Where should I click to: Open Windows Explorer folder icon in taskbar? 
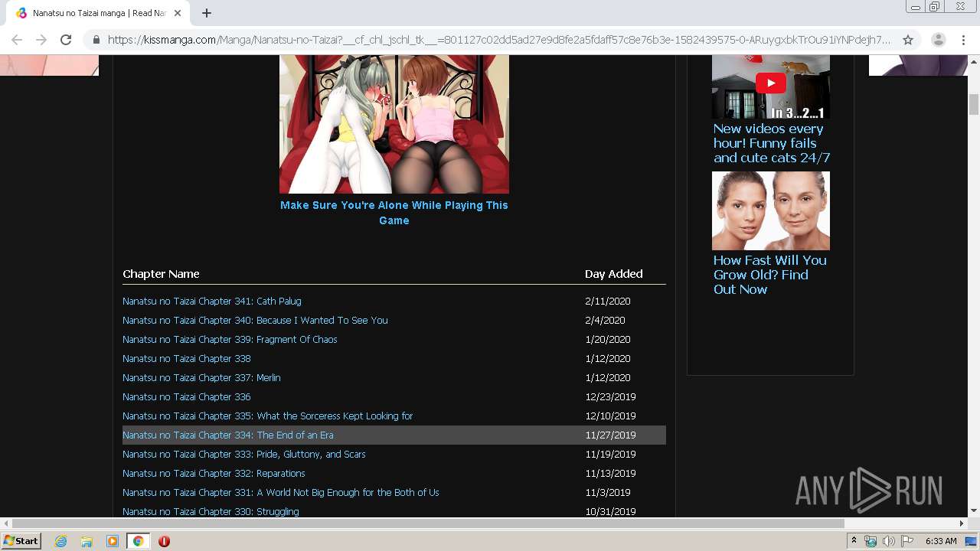pyautogui.click(x=87, y=541)
